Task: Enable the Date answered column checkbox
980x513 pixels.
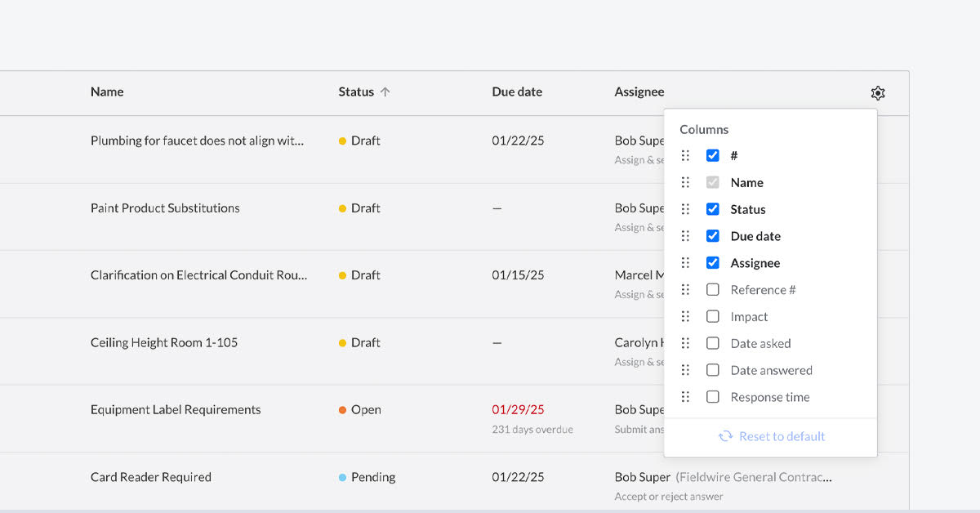Action: (713, 370)
